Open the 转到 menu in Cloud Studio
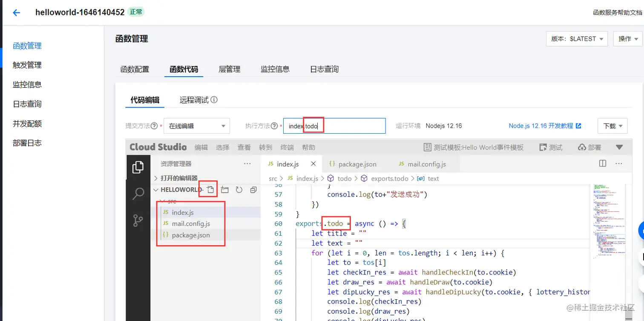 tap(265, 147)
